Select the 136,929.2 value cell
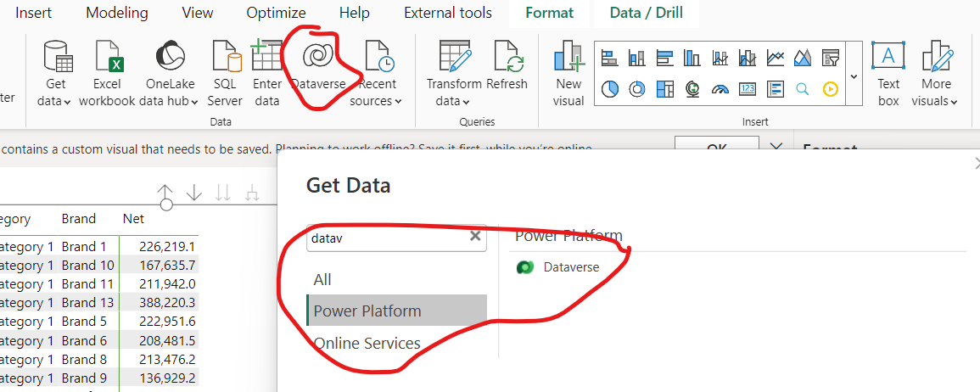The width and height of the screenshot is (980, 392). tap(160, 378)
